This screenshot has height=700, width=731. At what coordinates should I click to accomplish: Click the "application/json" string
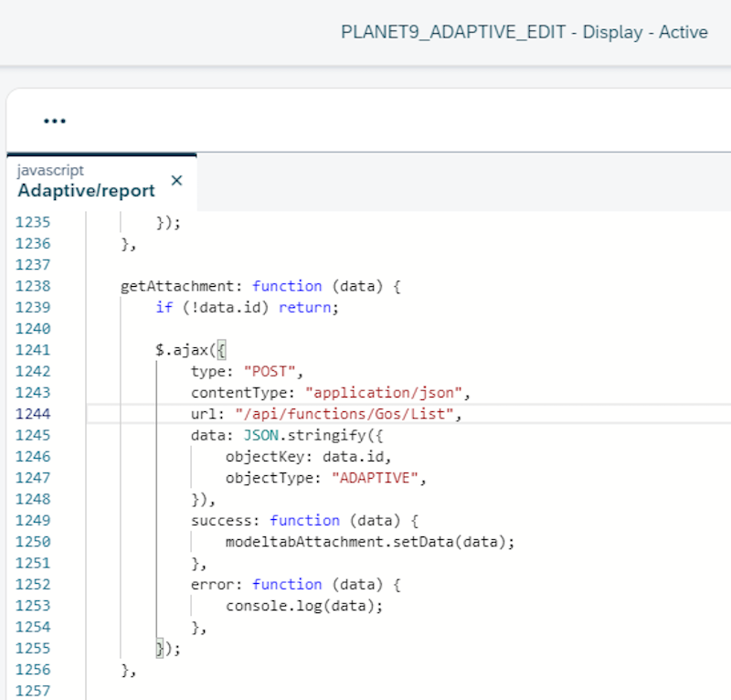click(x=384, y=393)
